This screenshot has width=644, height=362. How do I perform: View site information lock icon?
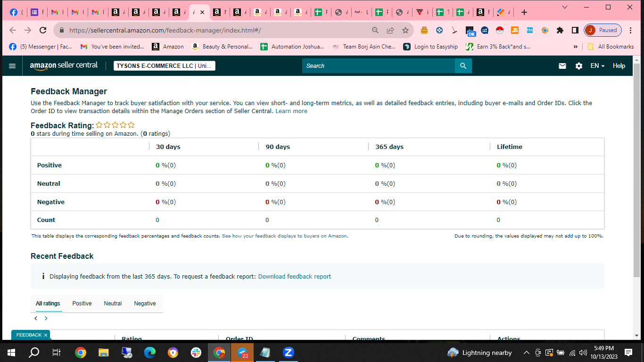click(x=62, y=30)
